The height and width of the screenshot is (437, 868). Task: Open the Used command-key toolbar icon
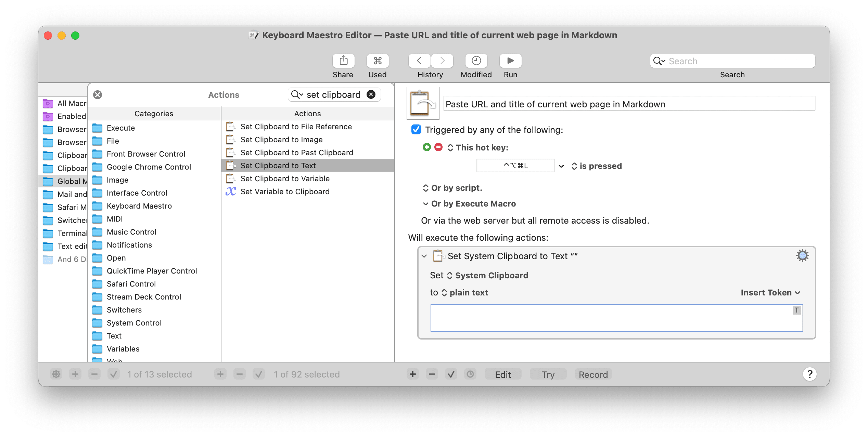coord(378,61)
